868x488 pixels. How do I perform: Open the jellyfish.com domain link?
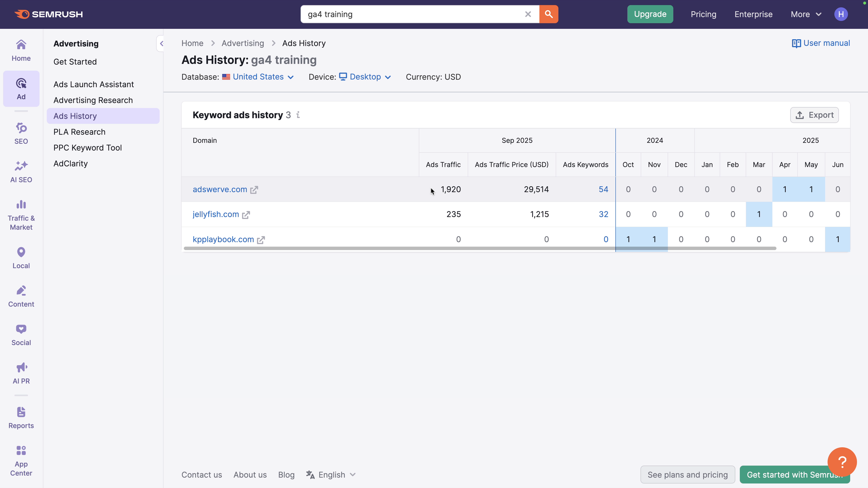(215, 214)
